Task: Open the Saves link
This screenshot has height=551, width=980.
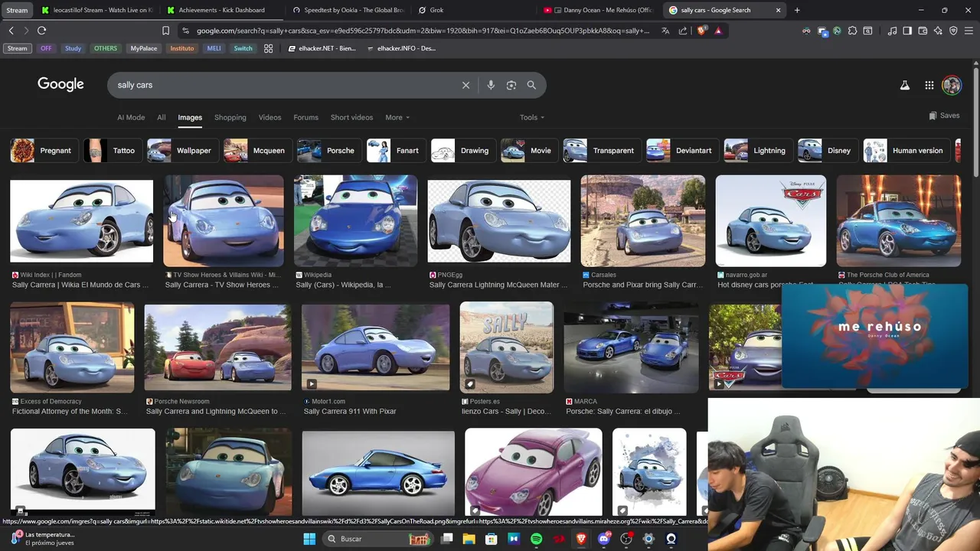Action: coord(944,116)
